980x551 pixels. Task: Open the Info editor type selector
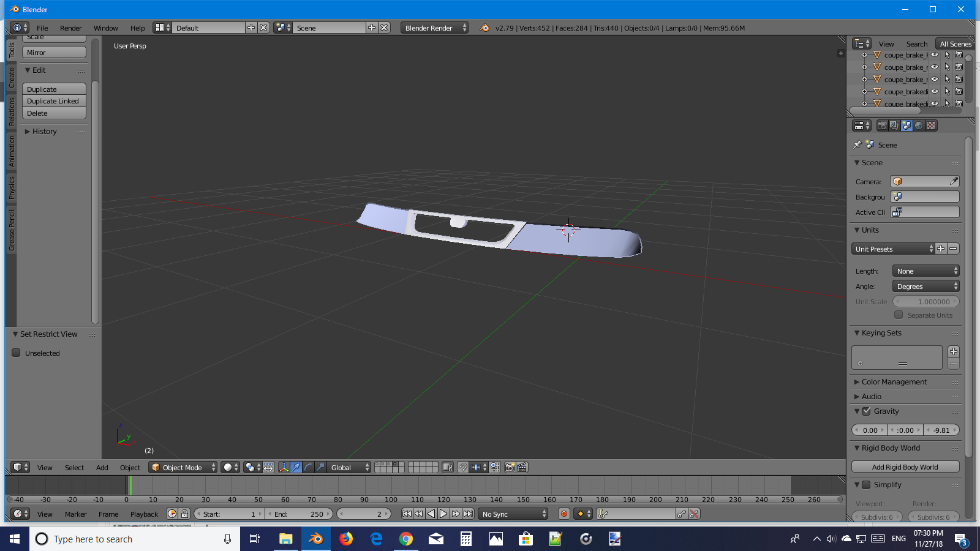coord(20,28)
